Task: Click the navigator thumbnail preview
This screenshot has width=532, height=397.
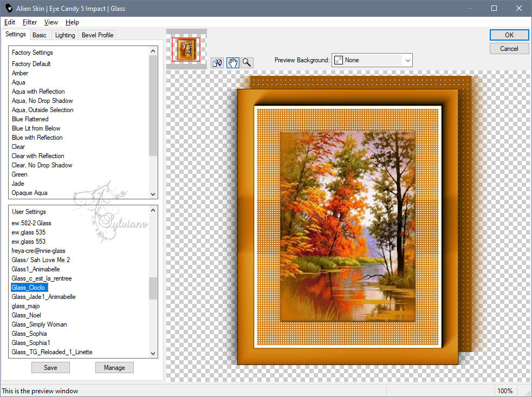Action: pyautogui.click(x=186, y=49)
